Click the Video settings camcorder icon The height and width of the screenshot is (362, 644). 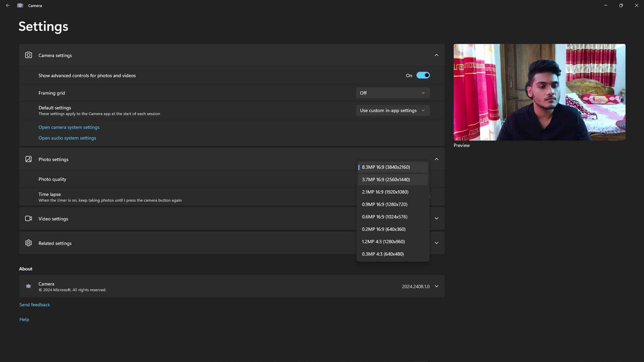pos(29,218)
